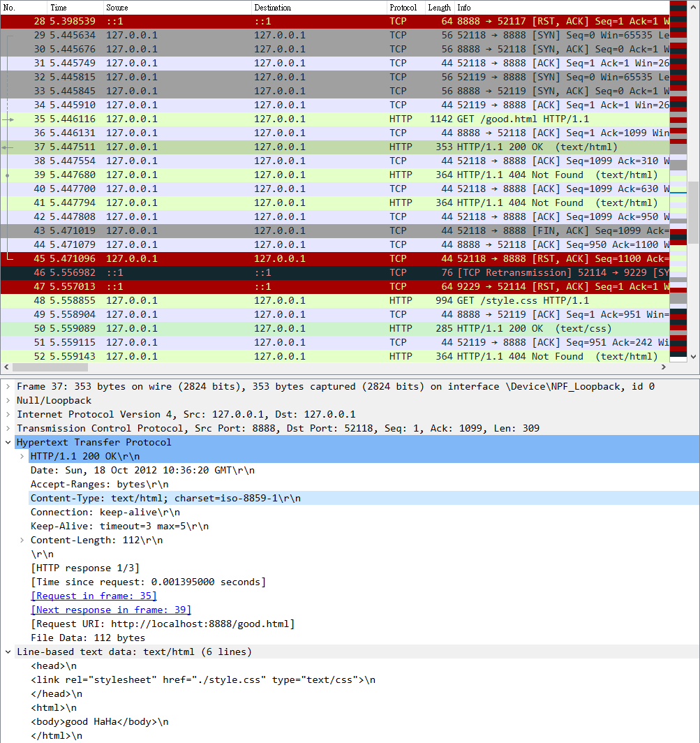Select packet 51 row
Screen dimensions: 700x743
pyautogui.click(x=335, y=343)
